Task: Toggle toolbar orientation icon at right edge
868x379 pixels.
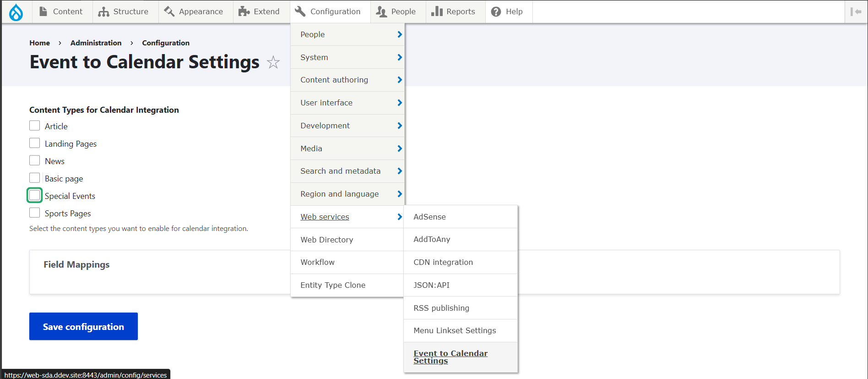Action: [x=856, y=11]
